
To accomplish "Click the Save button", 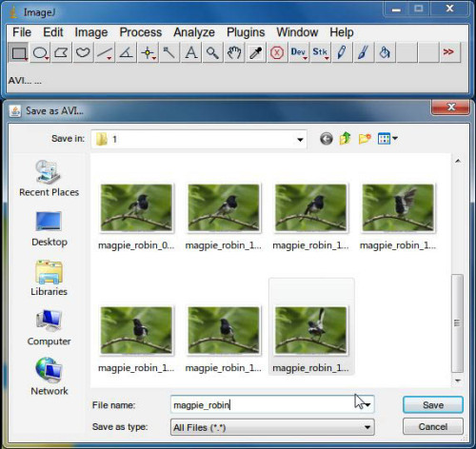I will coord(433,405).
